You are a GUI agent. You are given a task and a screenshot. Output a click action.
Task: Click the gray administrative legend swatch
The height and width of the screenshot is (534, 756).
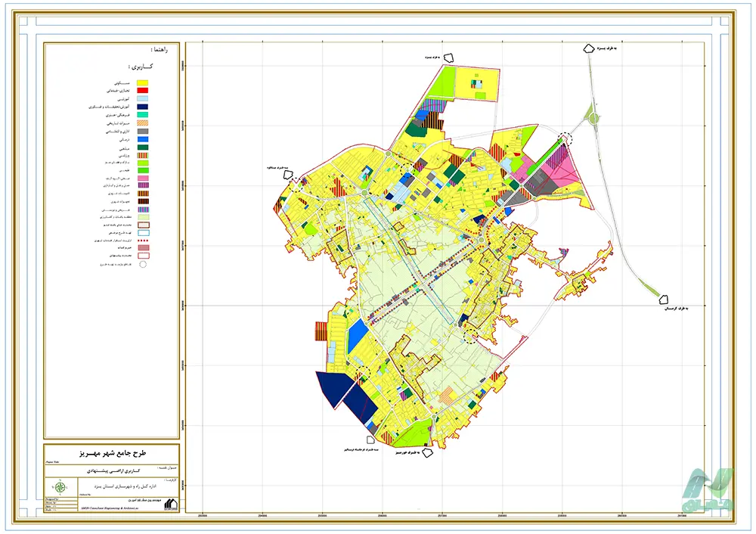point(143,131)
